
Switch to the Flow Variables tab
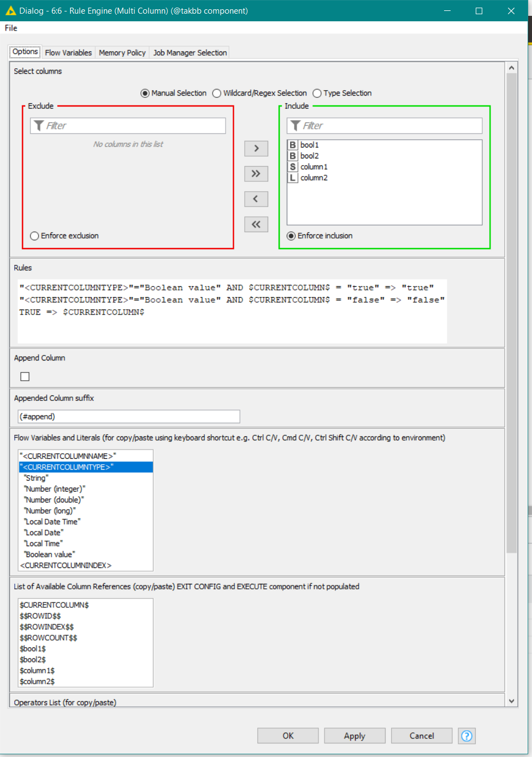68,52
